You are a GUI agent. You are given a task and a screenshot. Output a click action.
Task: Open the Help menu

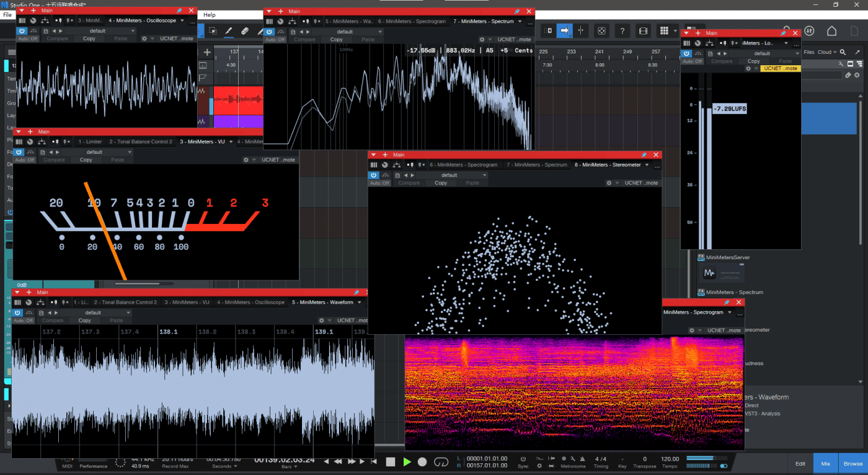(x=210, y=14)
